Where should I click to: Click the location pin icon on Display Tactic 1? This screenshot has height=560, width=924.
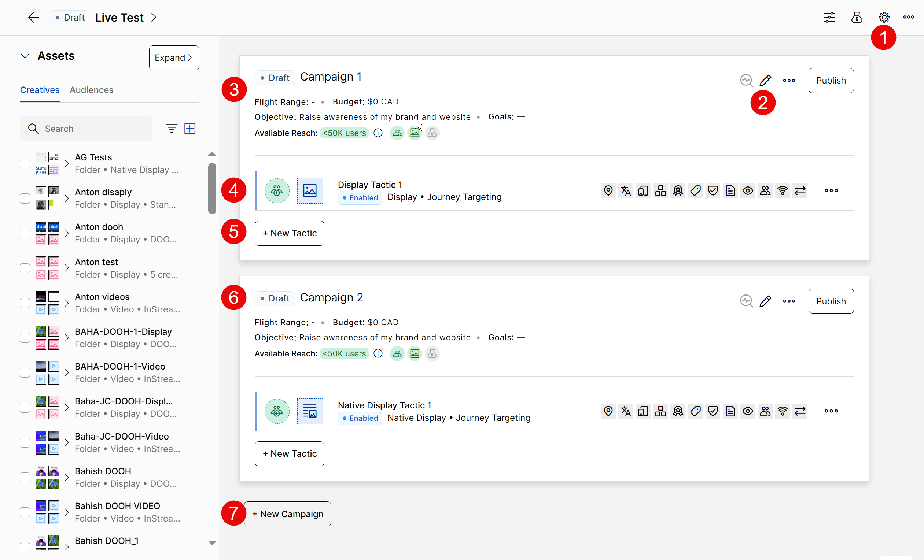point(608,191)
